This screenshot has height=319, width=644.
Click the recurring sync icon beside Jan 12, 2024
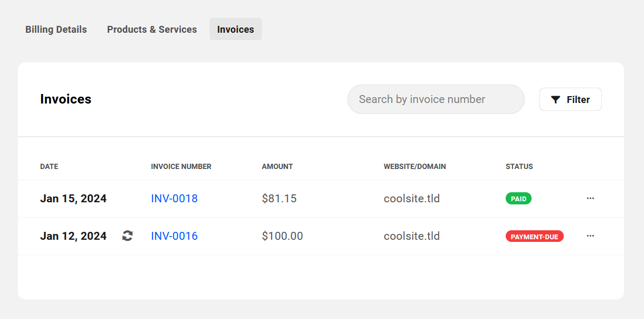pyautogui.click(x=127, y=236)
